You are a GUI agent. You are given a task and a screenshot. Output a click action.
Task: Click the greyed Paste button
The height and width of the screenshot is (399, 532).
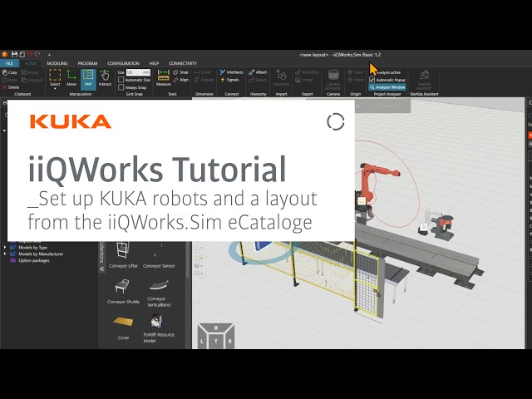coord(10,80)
